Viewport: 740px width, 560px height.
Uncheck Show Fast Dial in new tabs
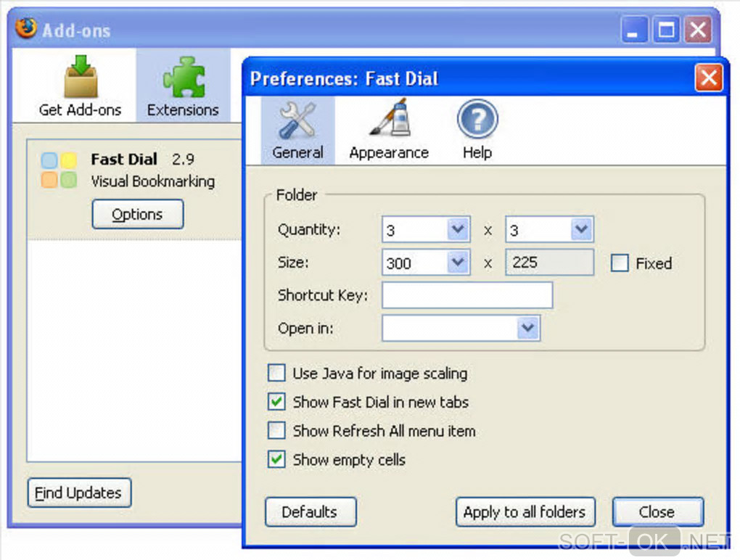coord(276,402)
